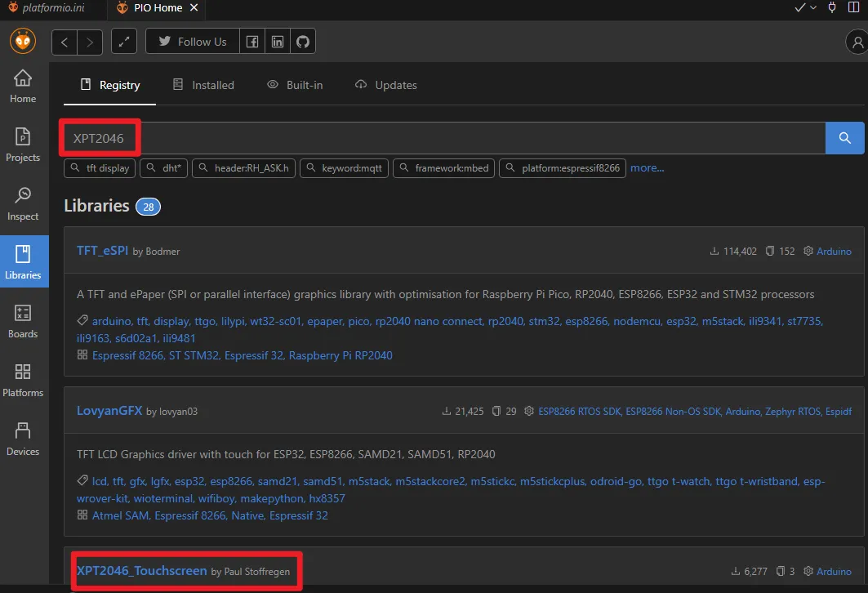The image size is (868, 593).
Task: Click the split editor icon
Action: [x=853, y=7]
